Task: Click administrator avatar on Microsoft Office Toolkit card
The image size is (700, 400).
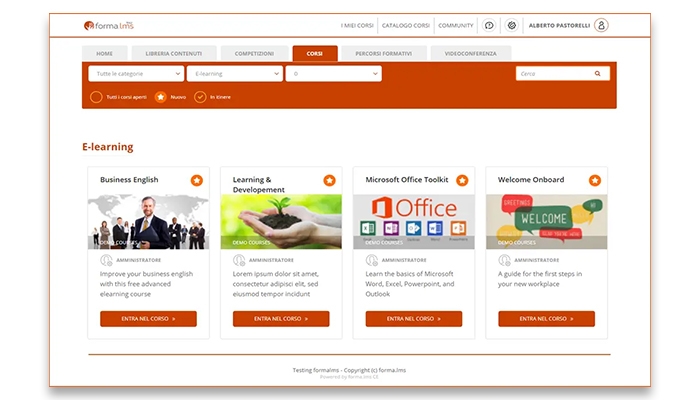Action: point(371,260)
